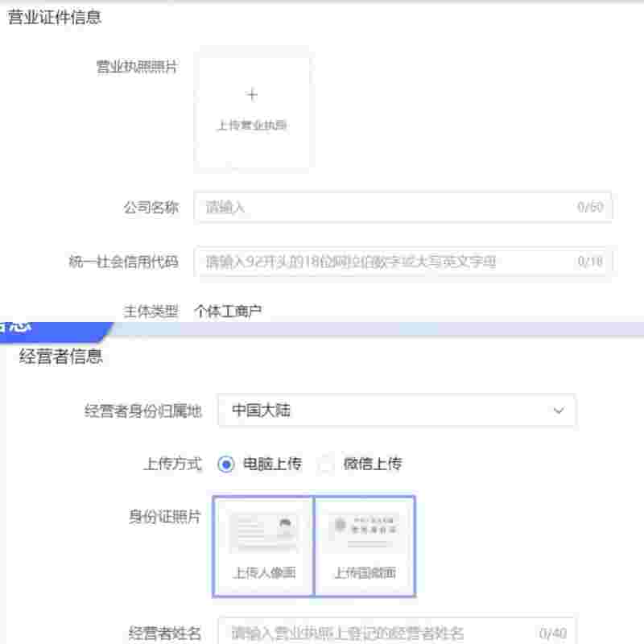Select the 上传国徽面 ID upload box
The height and width of the screenshot is (644, 644).
point(365,544)
